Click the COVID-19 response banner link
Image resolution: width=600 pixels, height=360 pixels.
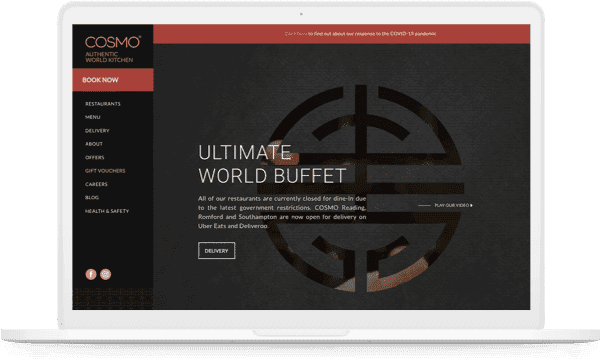(x=360, y=34)
